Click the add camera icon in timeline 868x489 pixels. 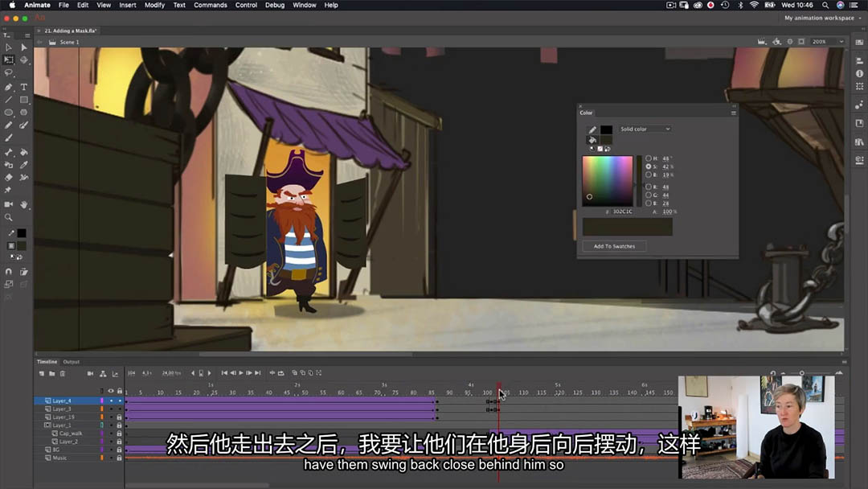pyautogui.click(x=90, y=374)
